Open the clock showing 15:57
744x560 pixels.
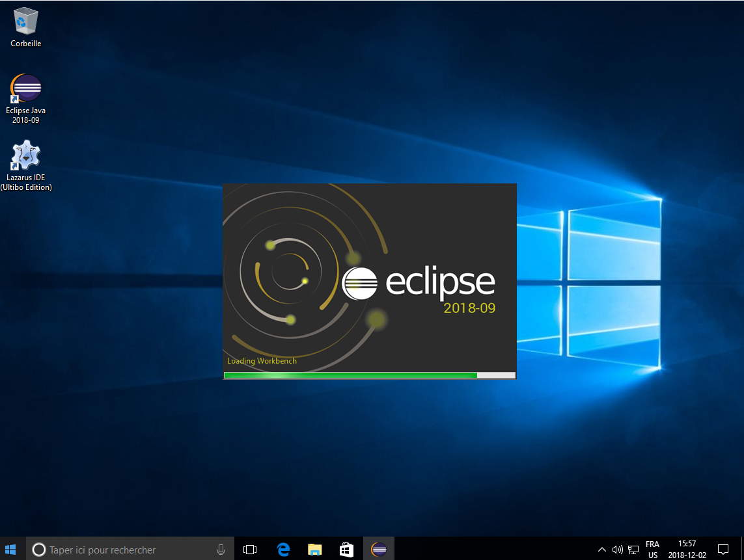(687, 550)
